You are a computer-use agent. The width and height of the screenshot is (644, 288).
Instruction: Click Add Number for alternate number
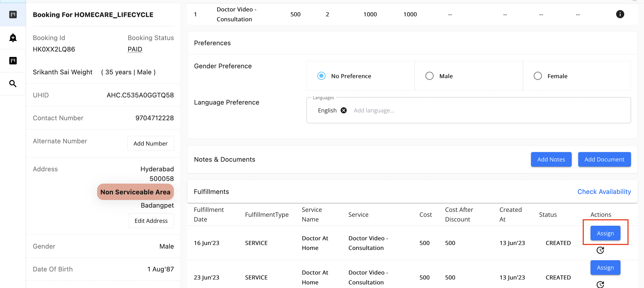tap(151, 143)
